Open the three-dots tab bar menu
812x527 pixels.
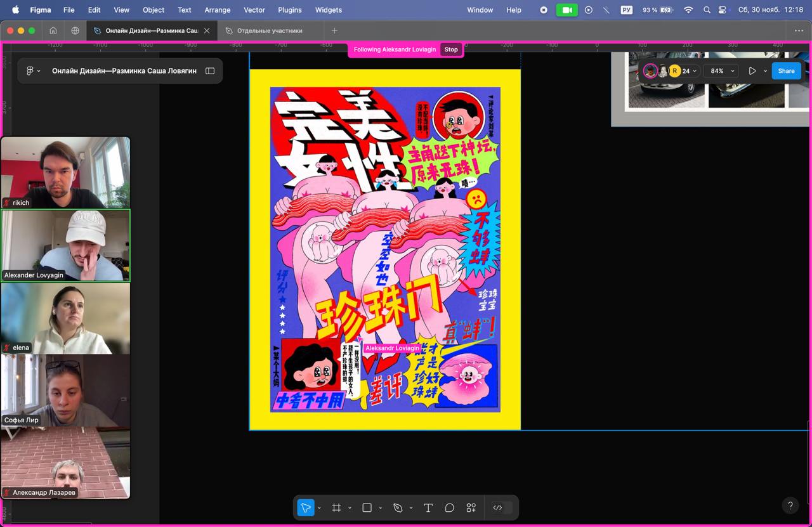(799, 30)
